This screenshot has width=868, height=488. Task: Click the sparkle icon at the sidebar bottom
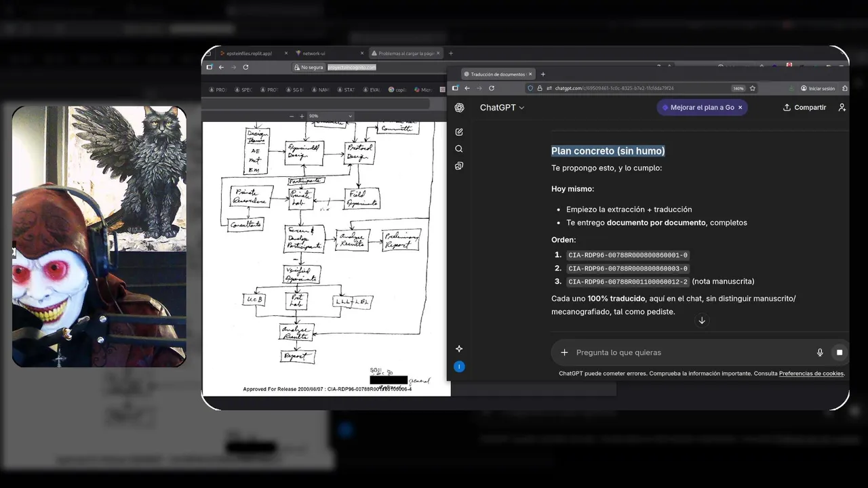point(459,348)
